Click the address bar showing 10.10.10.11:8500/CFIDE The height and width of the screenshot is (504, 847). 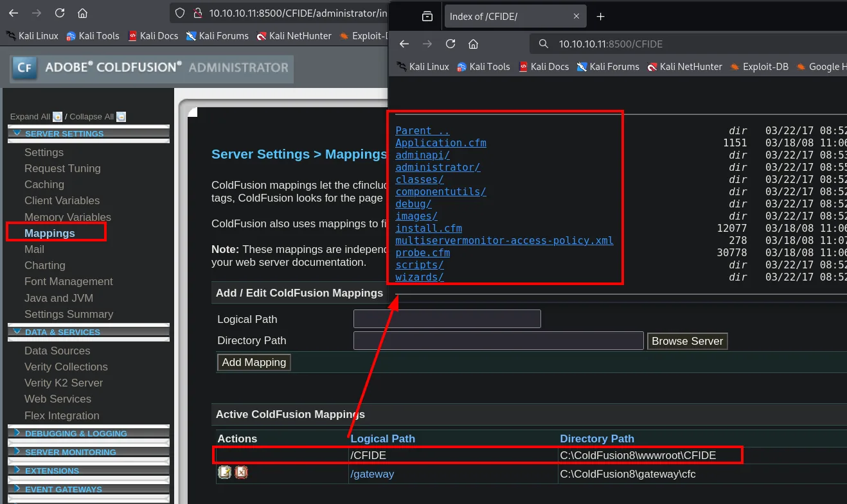point(688,44)
